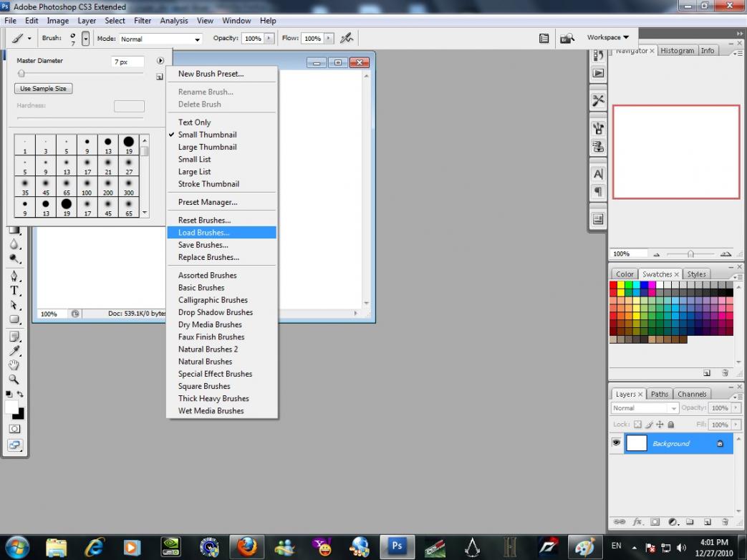Select the Path Selection arrow tool
Viewport: 747px width, 560px height.
[14, 305]
